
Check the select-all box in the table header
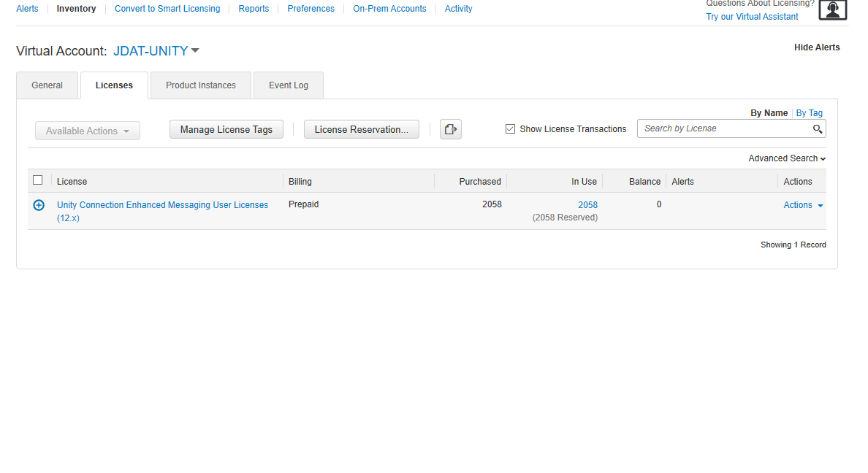(x=37, y=180)
